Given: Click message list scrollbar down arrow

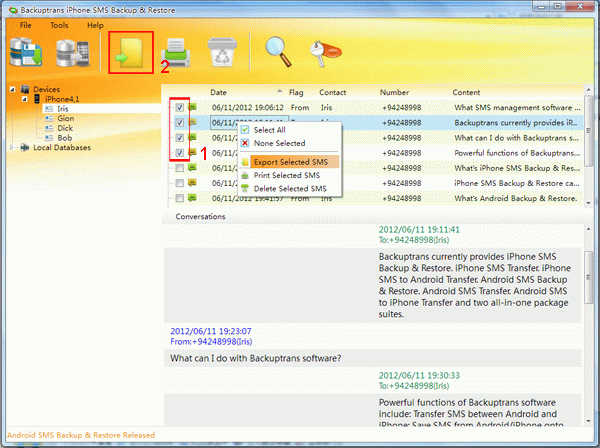Looking at the screenshot, I should tap(589, 203).
